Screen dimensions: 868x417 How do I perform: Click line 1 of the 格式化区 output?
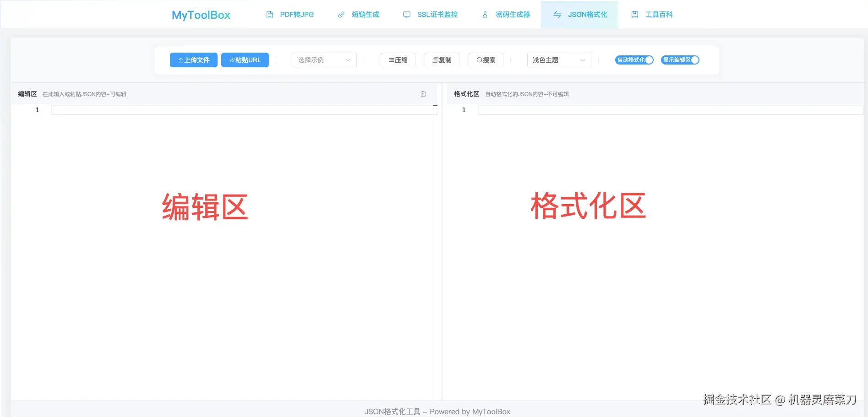point(671,110)
